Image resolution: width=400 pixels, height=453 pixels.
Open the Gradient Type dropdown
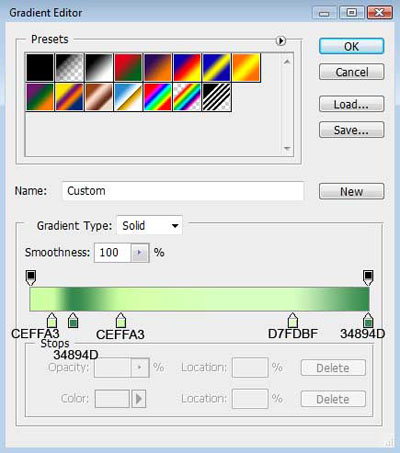pyautogui.click(x=149, y=226)
